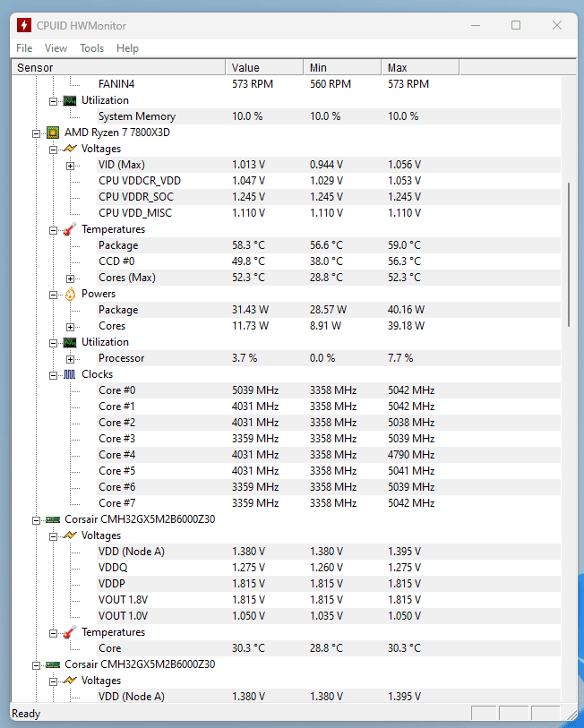The image size is (584, 728).
Task: Collapse the Clocks group
Action: tap(54, 375)
